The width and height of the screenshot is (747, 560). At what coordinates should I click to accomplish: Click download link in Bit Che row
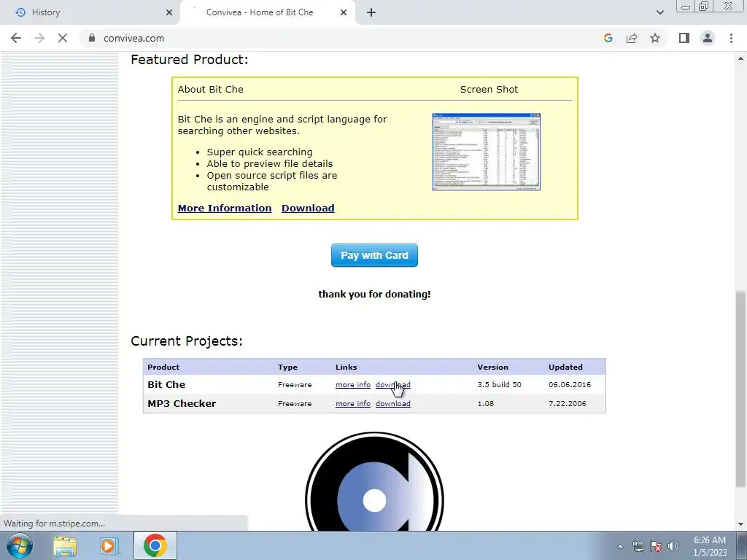click(393, 385)
